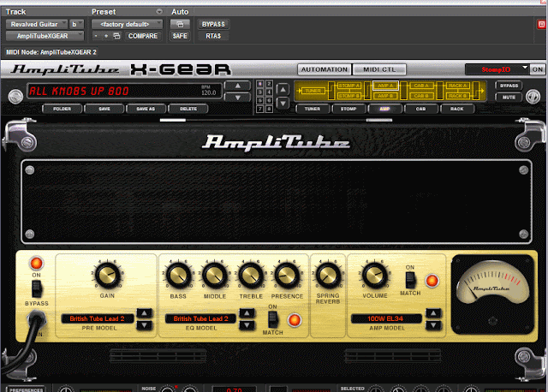The image size is (548, 392).
Task: Choose routing configuration number 4
Action: click(269, 92)
